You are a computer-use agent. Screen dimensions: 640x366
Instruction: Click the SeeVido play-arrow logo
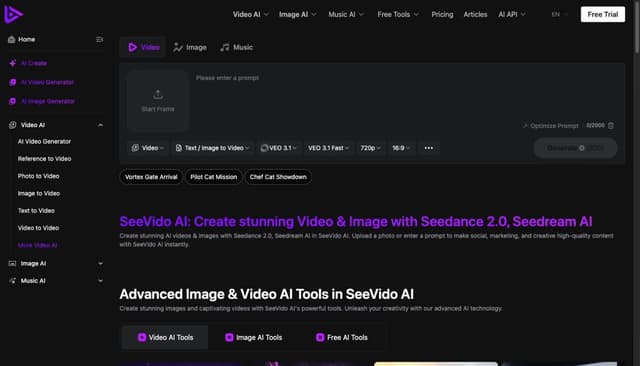point(13,15)
